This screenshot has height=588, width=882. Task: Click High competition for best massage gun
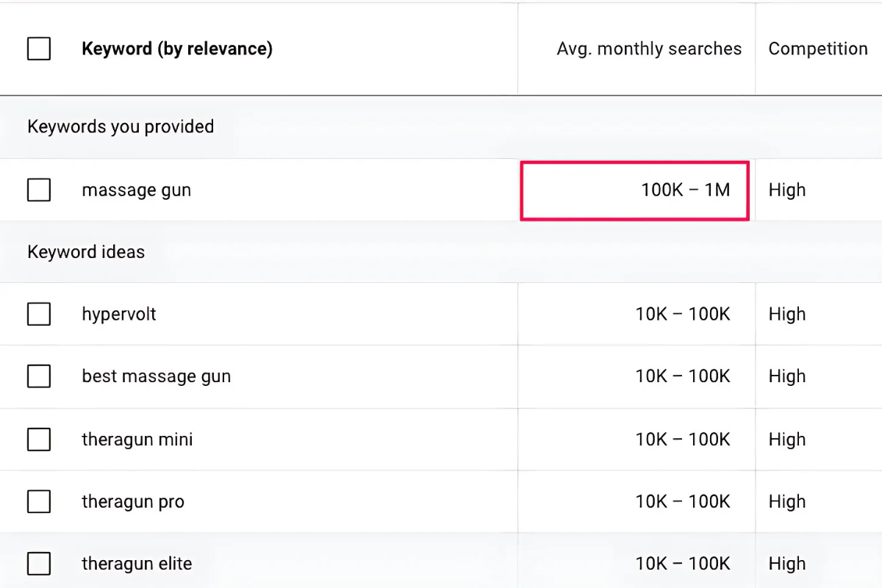coord(787,376)
